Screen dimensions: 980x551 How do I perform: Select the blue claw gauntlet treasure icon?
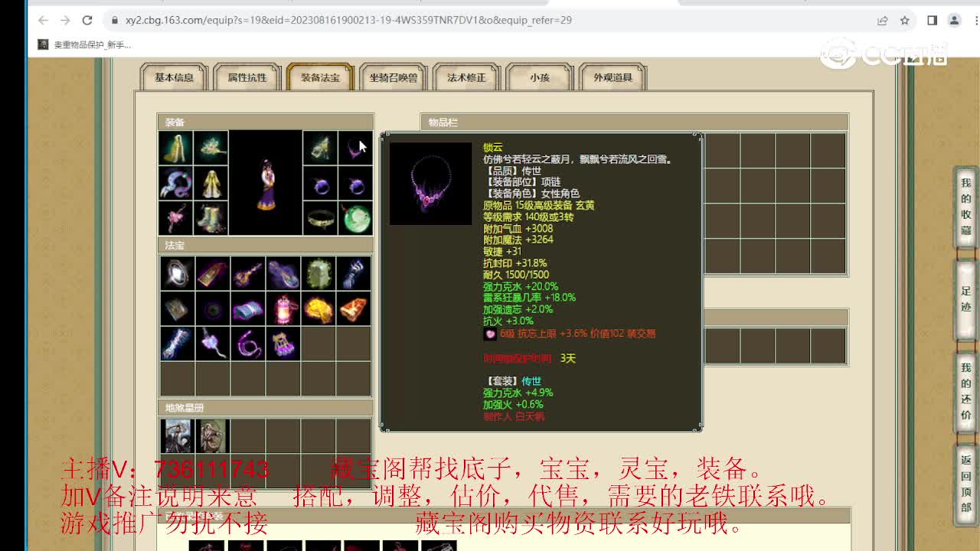354,273
